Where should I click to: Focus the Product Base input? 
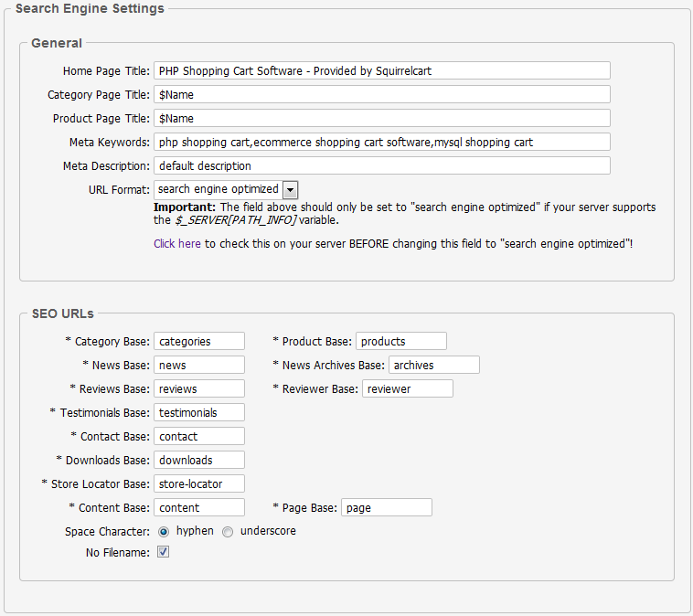coord(400,341)
